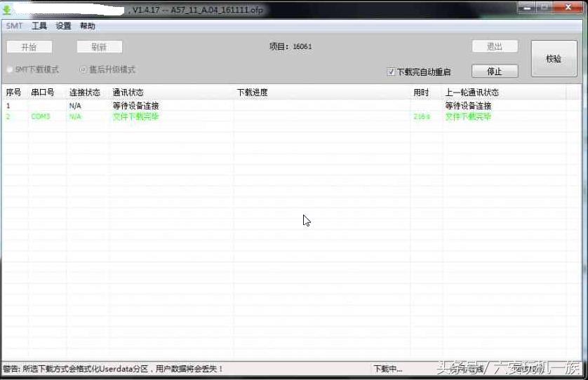Click the 退出 button
This screenshot has height=380, width=588.
click(x=495, y=46)
